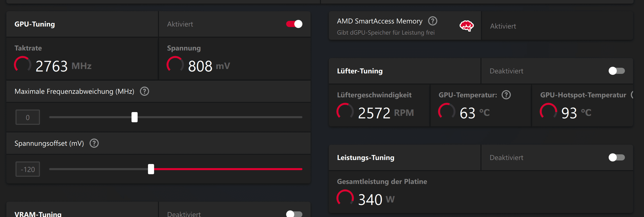Click the frequency deviation slider handle
Image resolution: width=644 pixels, height=217 pixels.
[135, 117]
